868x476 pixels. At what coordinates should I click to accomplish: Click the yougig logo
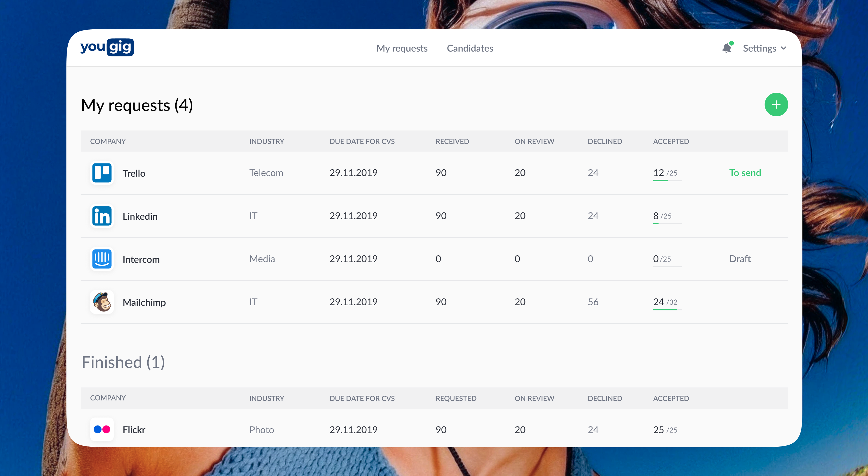[107, 47]
